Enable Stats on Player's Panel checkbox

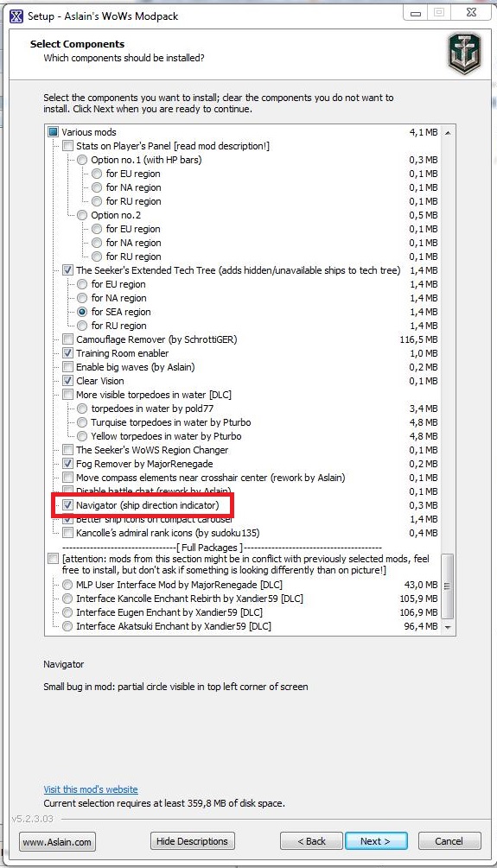coord(67,146)
